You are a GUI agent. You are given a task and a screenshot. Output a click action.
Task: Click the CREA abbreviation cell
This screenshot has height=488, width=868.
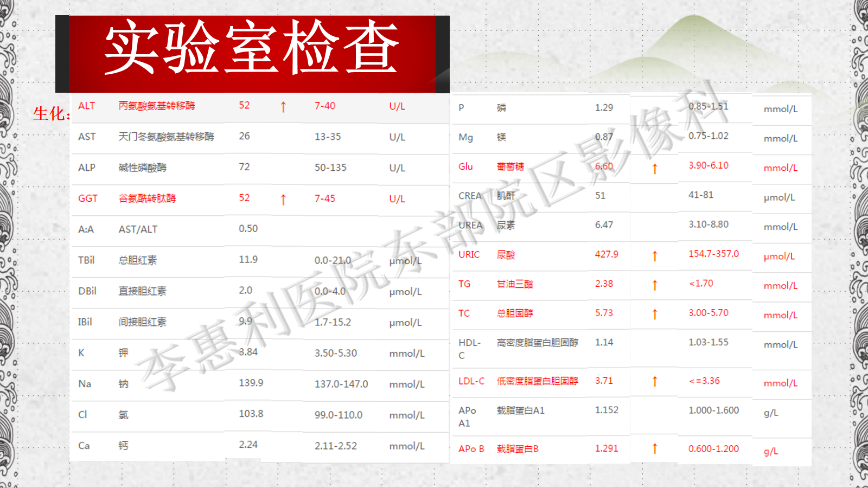(x=470, y=196)
